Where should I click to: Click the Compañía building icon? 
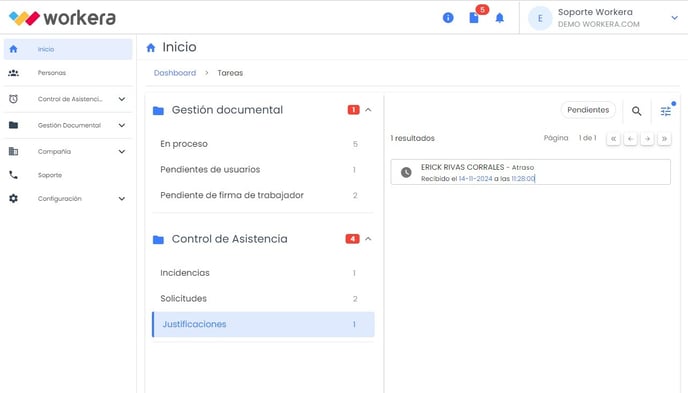tap(14, 151)
